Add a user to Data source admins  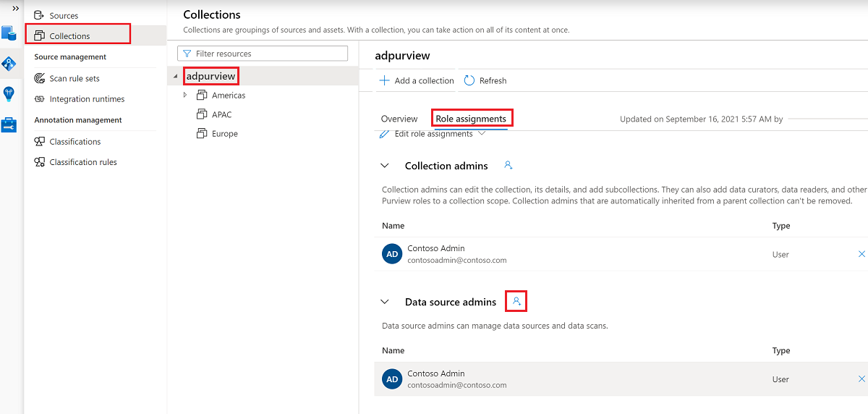coord(516,301)
